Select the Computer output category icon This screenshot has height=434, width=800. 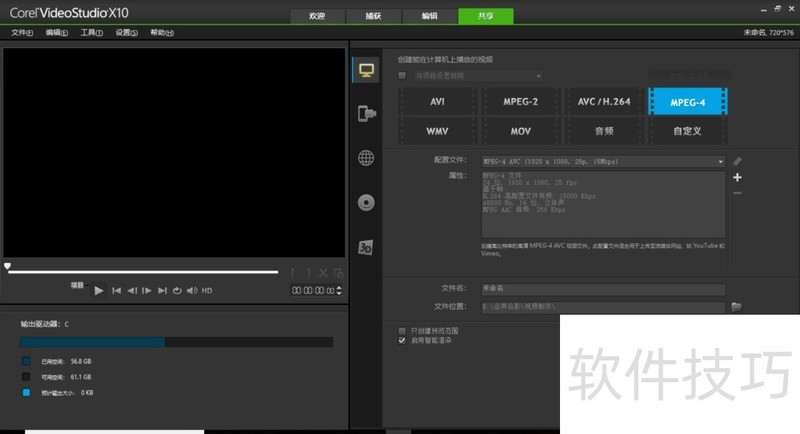pos(366,71)
